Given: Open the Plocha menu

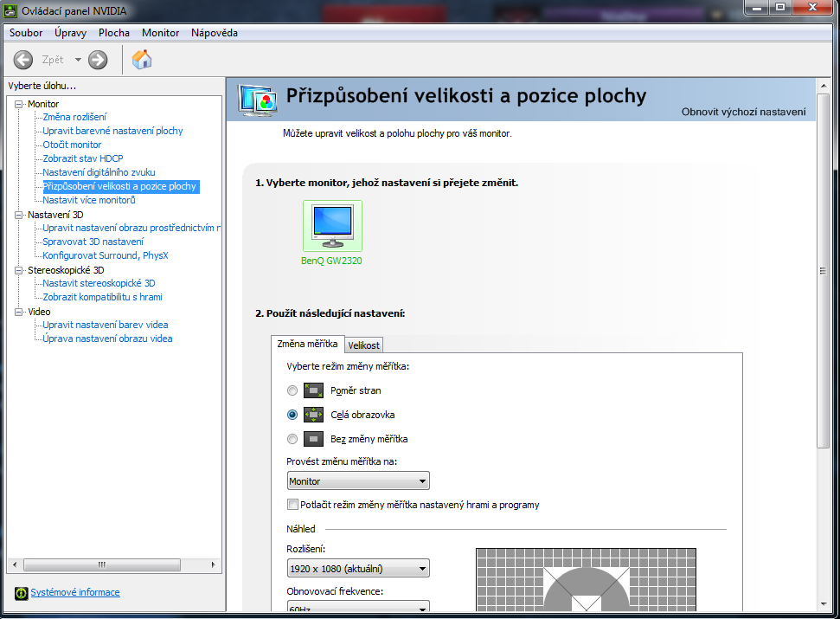Looking at the screenshot, I should pos(114,33).
